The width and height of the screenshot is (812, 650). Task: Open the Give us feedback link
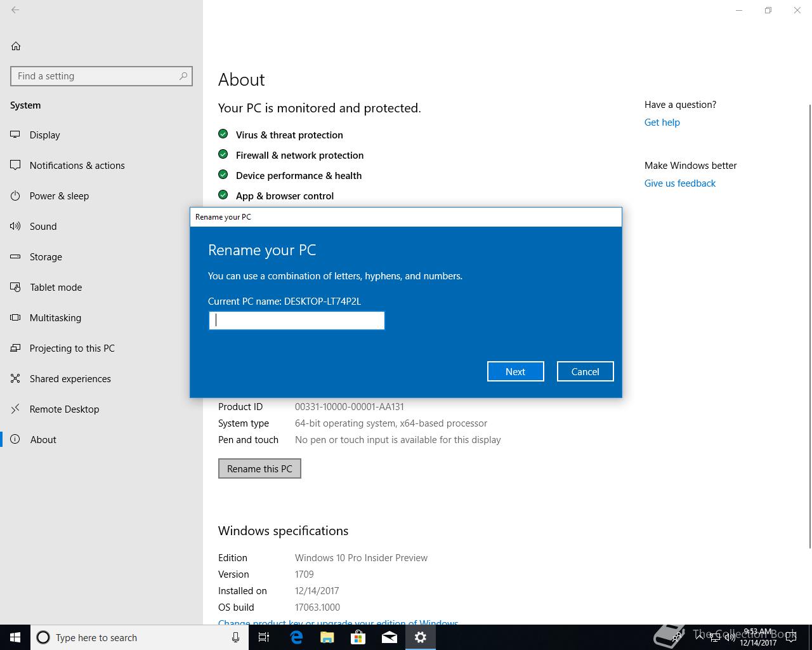click(679, 183)
